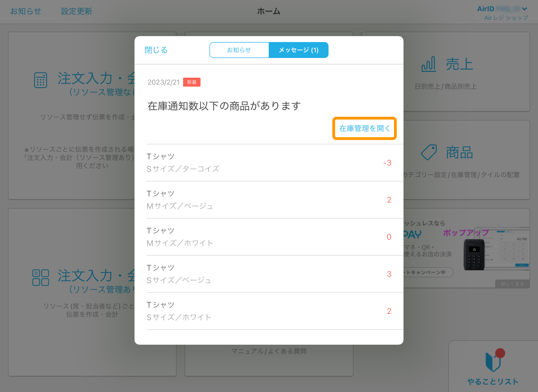Open 設定更新 in the top bar

(x=76, y=11)
